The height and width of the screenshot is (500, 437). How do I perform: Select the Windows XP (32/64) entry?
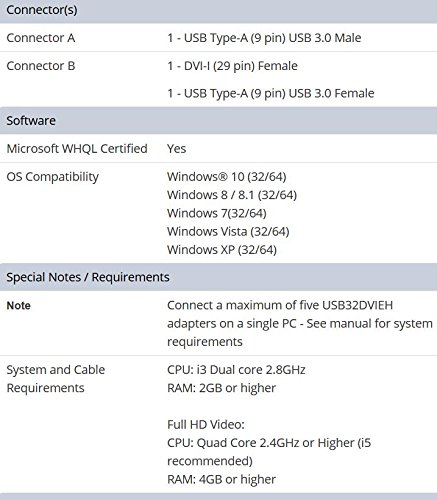coord(222,250)
